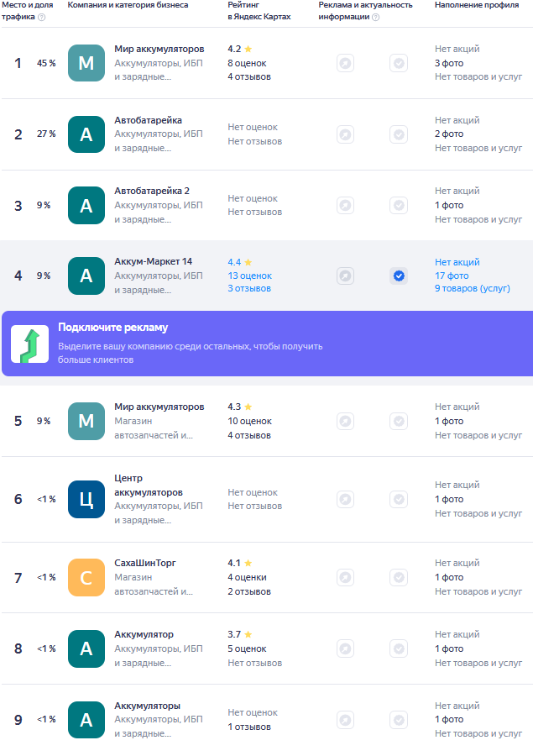Click help icon beside 'Реклама и актуальность информации'
Viewport: 533px width, 756px height.
coord(375,17)
